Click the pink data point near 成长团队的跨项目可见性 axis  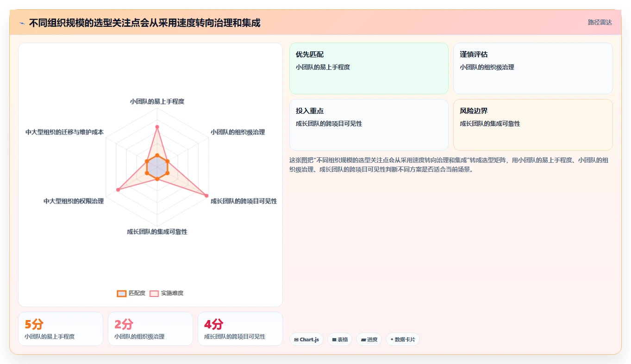[206, 196]
